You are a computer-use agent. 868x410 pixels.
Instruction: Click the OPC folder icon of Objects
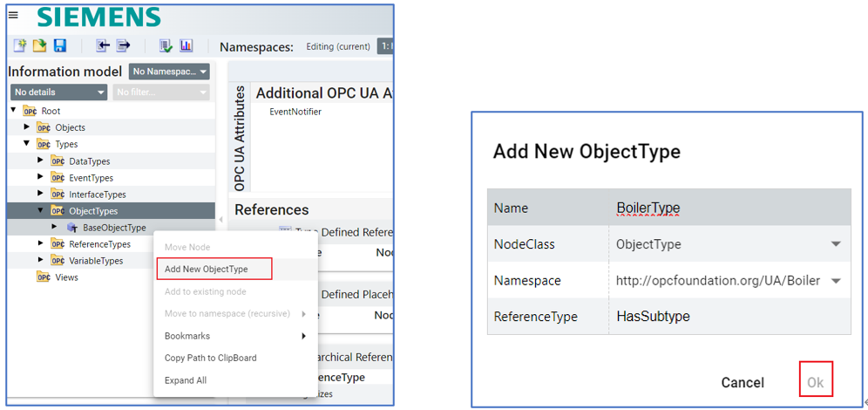tap(44, 127)
